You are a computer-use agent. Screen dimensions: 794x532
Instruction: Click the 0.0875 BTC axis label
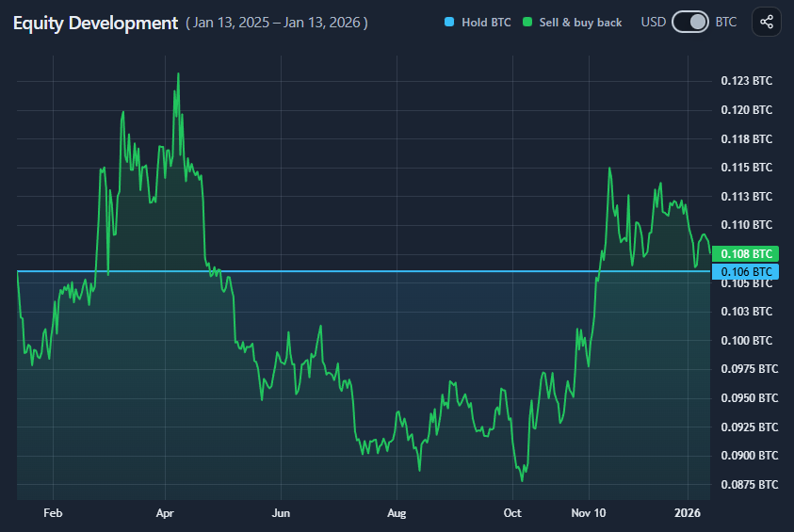point(750,485)
